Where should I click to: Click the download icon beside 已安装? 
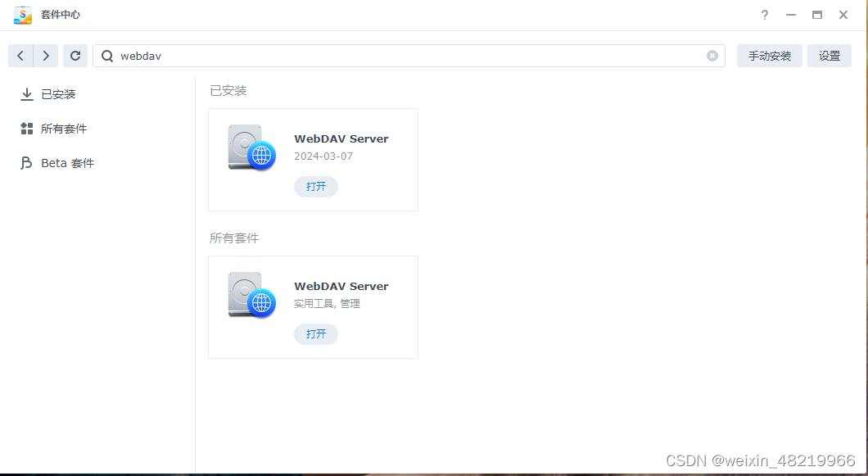tap(26, 94)
